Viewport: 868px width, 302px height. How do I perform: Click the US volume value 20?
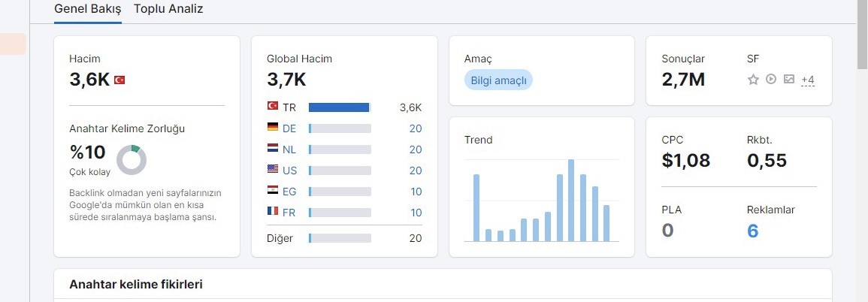pyautogui.click(x=416, y=171)
